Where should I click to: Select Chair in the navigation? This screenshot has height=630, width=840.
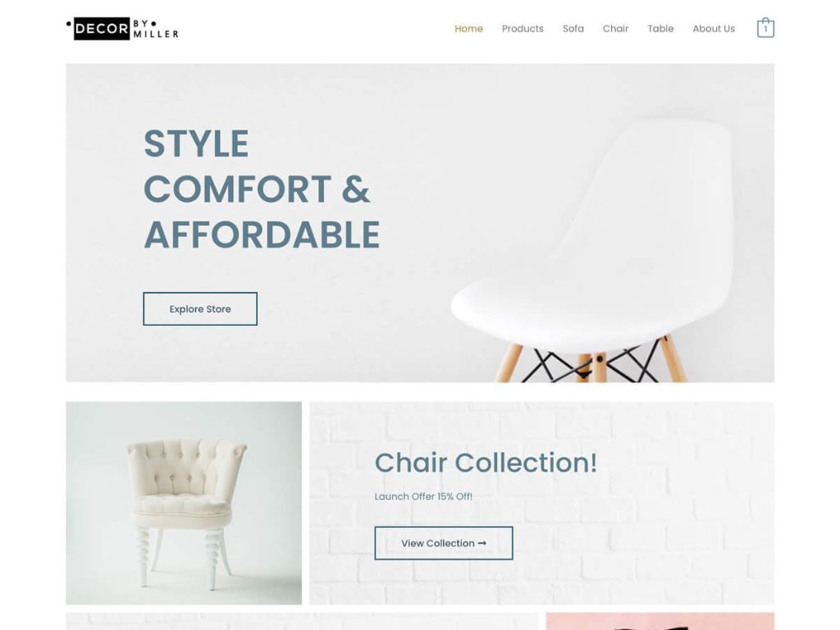tap(615, 29)
